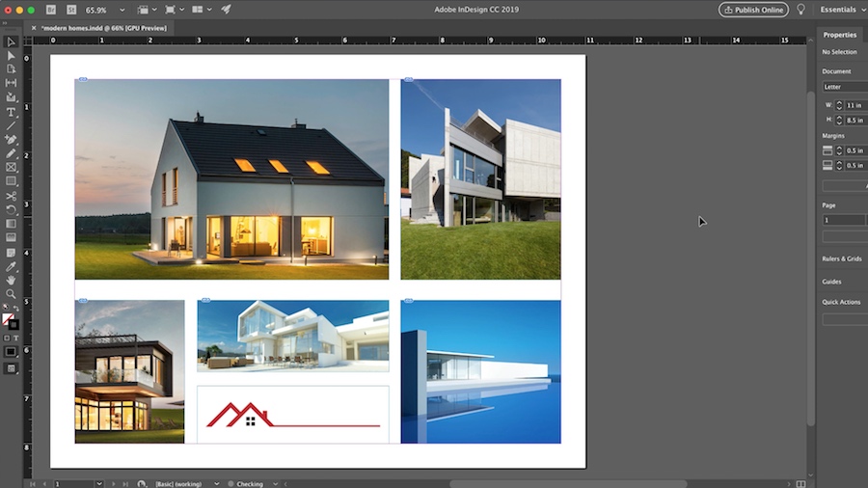Viewport: 868px width, 488px height.
Task: Toggle formatting affects text button
Action: [16, 338]
